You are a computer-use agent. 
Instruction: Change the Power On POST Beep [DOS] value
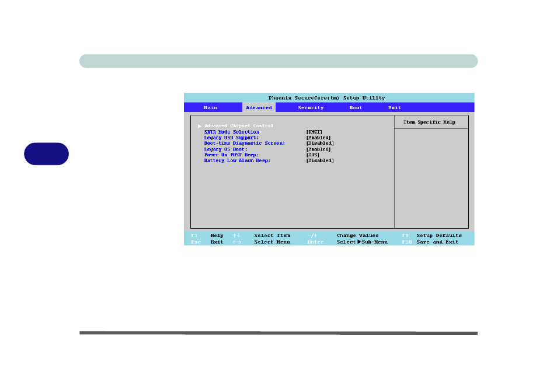coord(313,155)
